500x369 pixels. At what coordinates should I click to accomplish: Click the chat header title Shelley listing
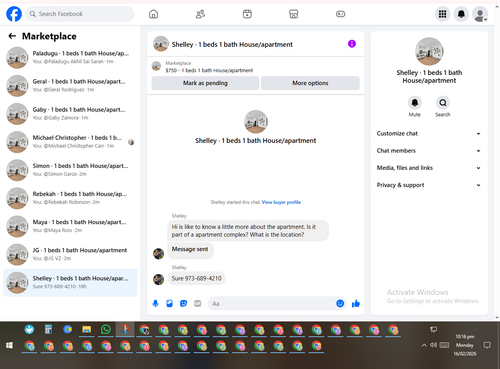pos(232,44)
